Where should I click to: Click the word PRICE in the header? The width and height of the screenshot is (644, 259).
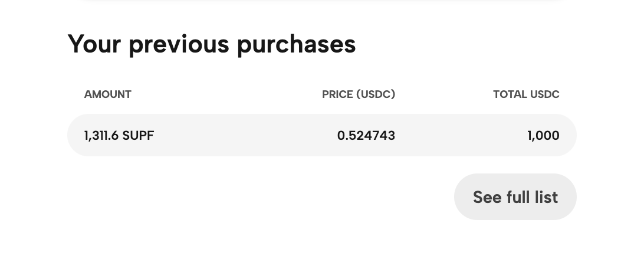[337, 94]
